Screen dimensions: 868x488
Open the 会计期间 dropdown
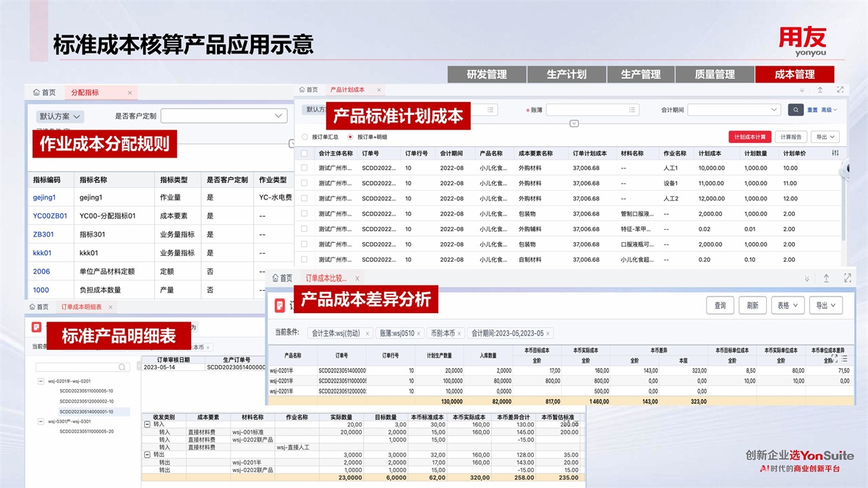tap(774, 110)
